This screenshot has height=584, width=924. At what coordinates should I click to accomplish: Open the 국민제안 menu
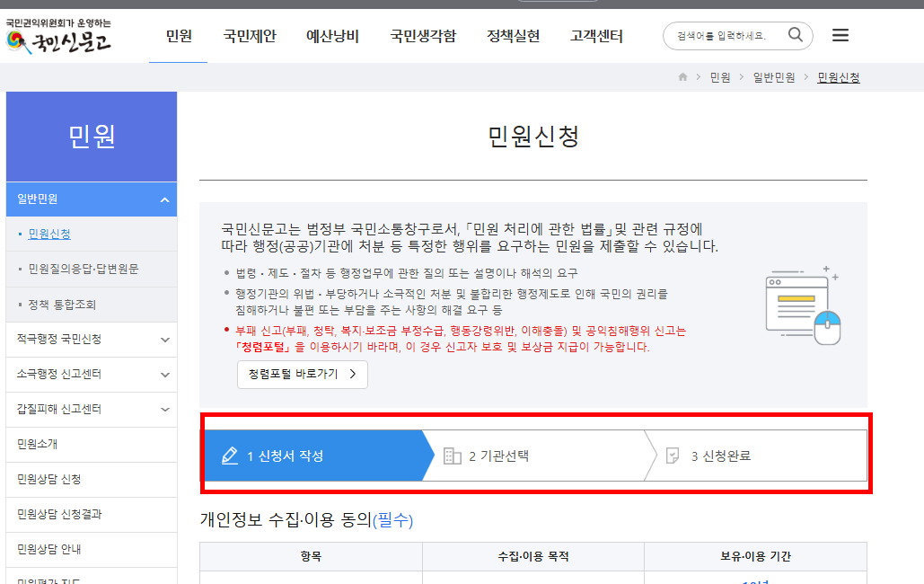click(x=249, y=35)
